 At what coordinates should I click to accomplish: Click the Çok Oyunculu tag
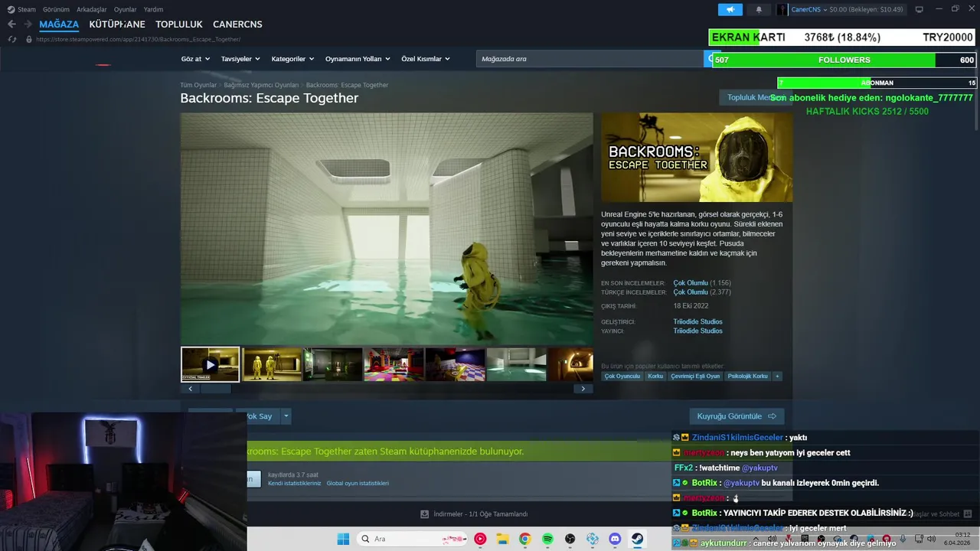point(622,377)
